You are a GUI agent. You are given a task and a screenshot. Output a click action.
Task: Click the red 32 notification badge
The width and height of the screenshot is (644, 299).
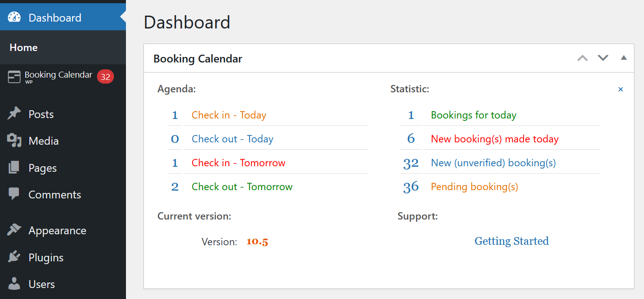coord(105,77)
